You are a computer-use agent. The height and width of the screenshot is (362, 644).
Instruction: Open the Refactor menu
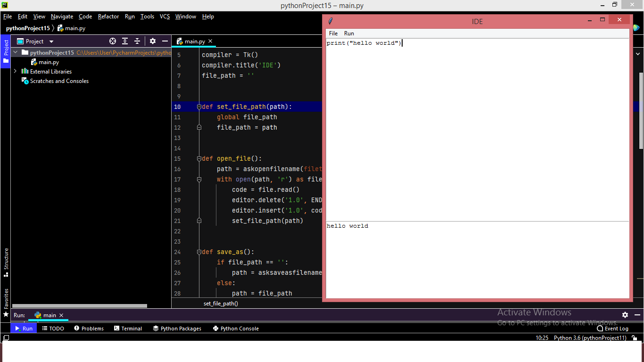coord(108,16)
